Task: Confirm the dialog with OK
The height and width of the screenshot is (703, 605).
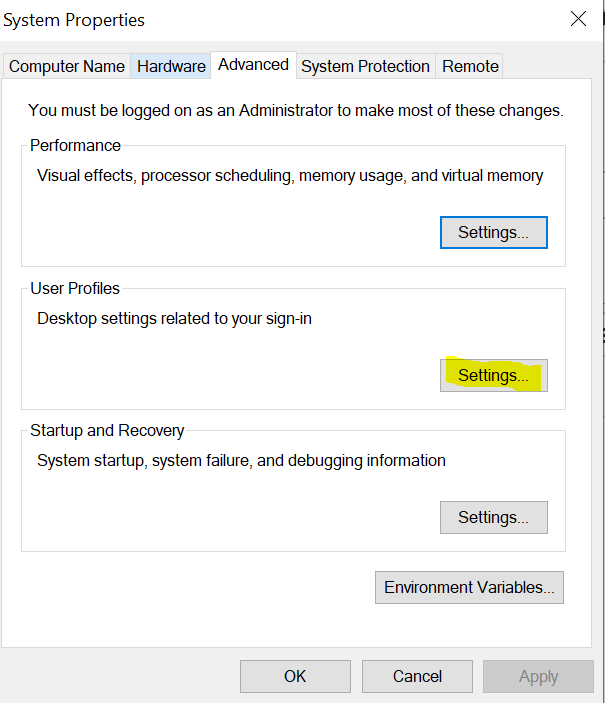Action: coord(295,676)
